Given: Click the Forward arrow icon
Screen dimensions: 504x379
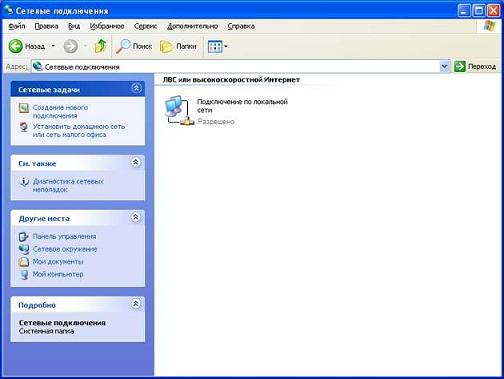Looking at the screenshot, I should pyautogui.click(x=71, y=46).
